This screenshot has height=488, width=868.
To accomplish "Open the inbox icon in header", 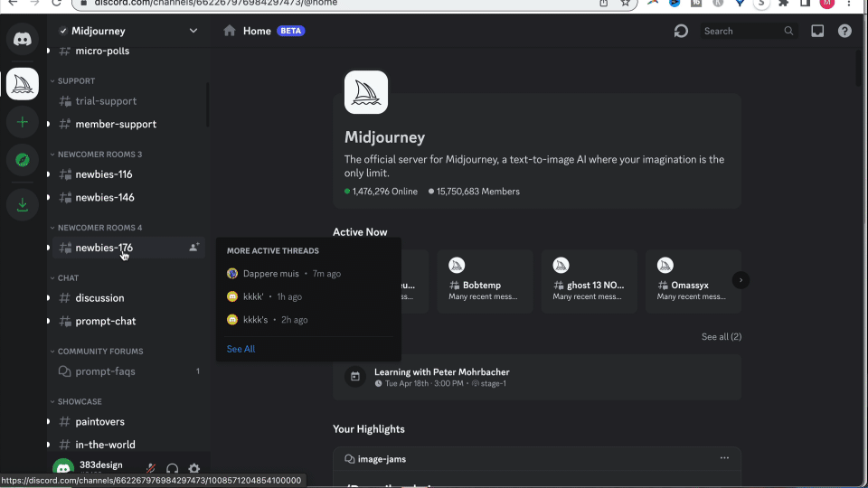I will click(817, 31).
